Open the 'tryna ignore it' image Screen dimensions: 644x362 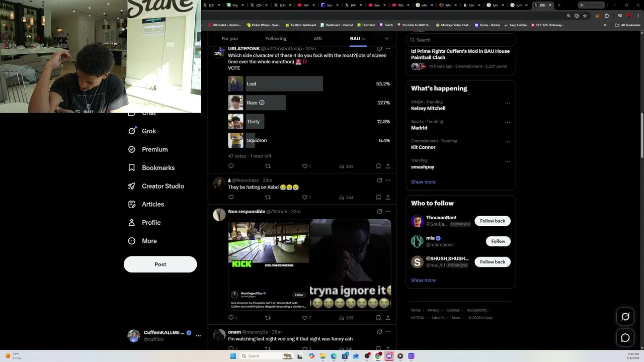pos(351,264)
